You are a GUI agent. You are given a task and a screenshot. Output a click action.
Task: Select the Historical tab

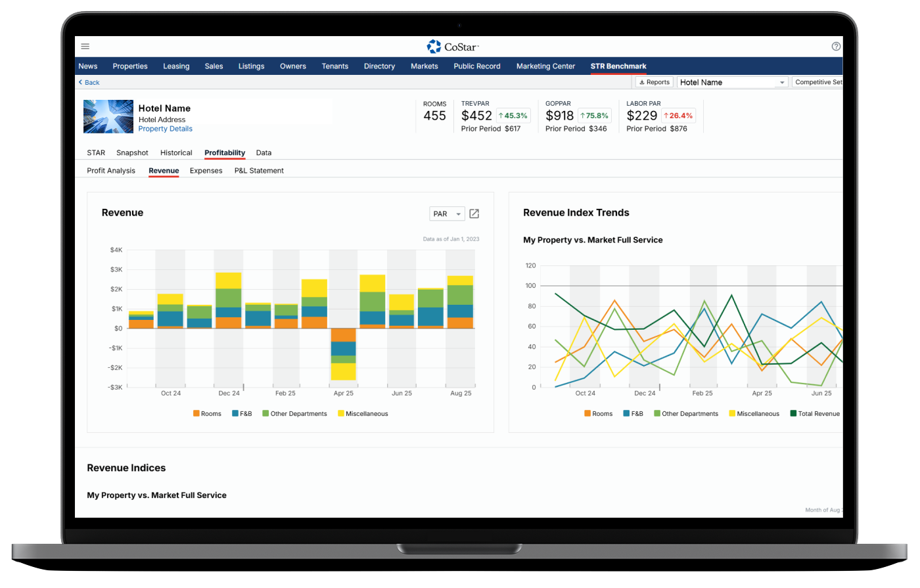(176, 153)
